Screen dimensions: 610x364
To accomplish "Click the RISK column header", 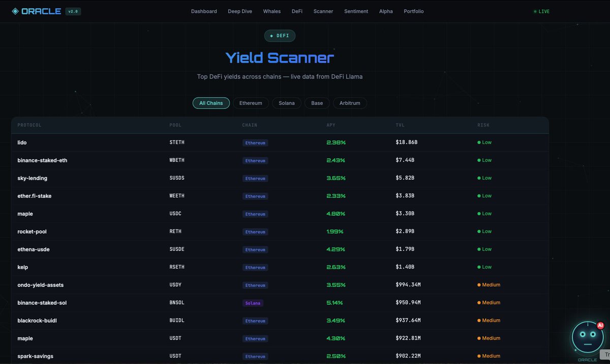I will click(483, 125).
